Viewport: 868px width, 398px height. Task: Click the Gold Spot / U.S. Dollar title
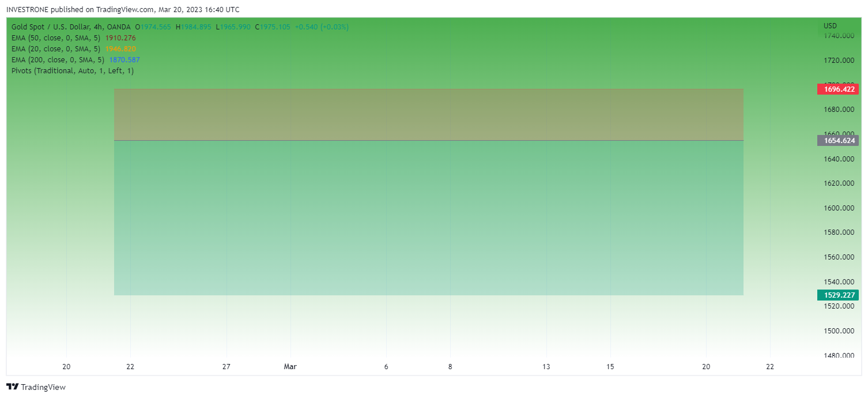(71, 27)
